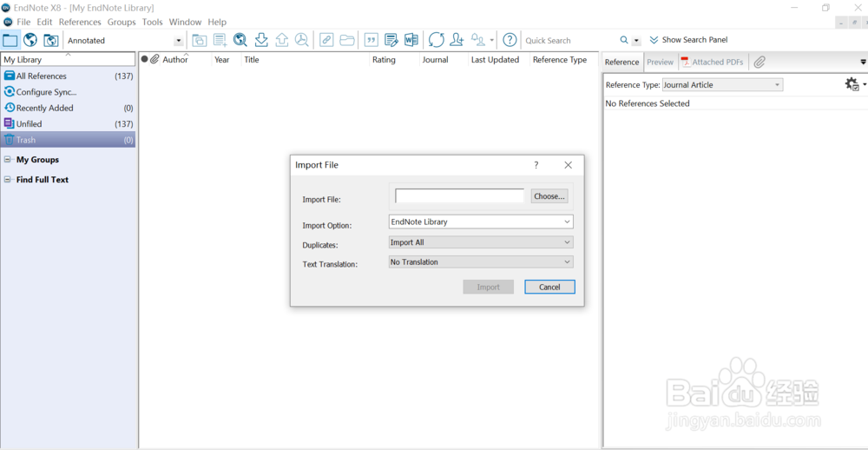The width and height of the screenshot is (868, 450).
Task: Switch to Integrated Library & Online Search Mode
Action: click(x=51, y=40)
